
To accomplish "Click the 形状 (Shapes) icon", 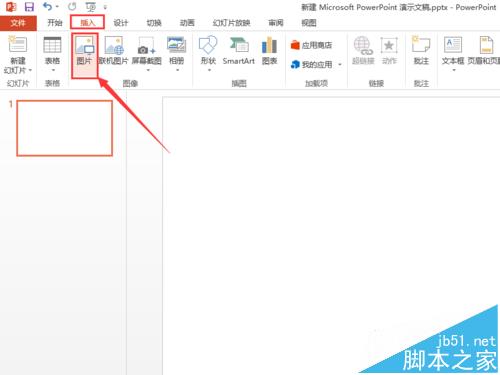I will point(208,45).
